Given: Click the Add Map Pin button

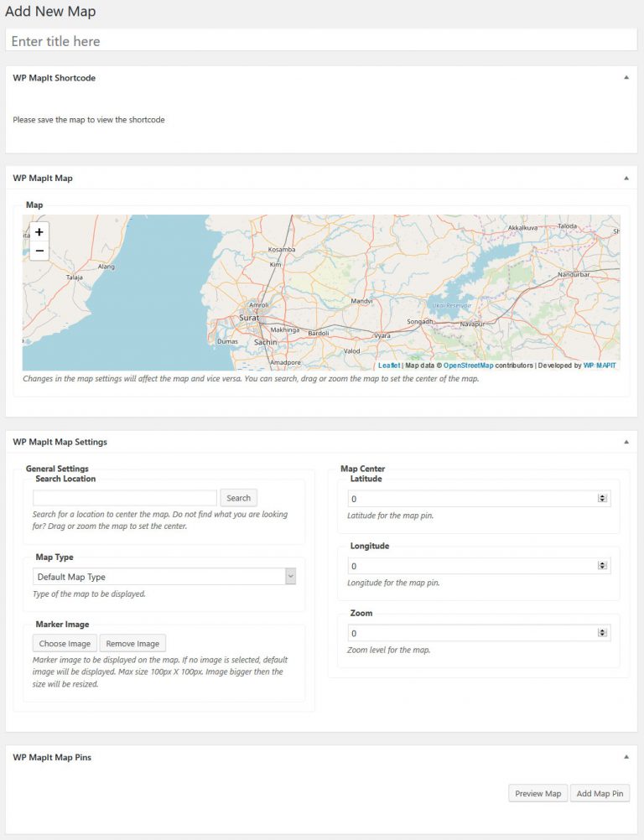Looking at the screenshot, I should 600,793.
